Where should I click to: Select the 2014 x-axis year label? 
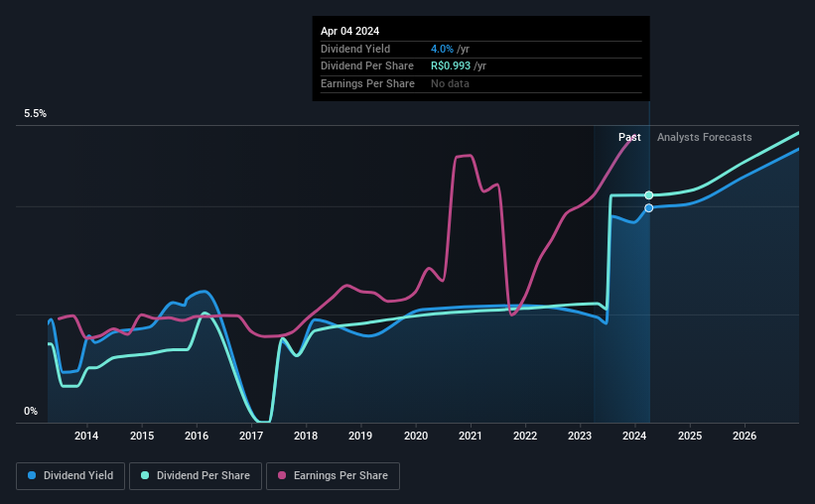86,436
